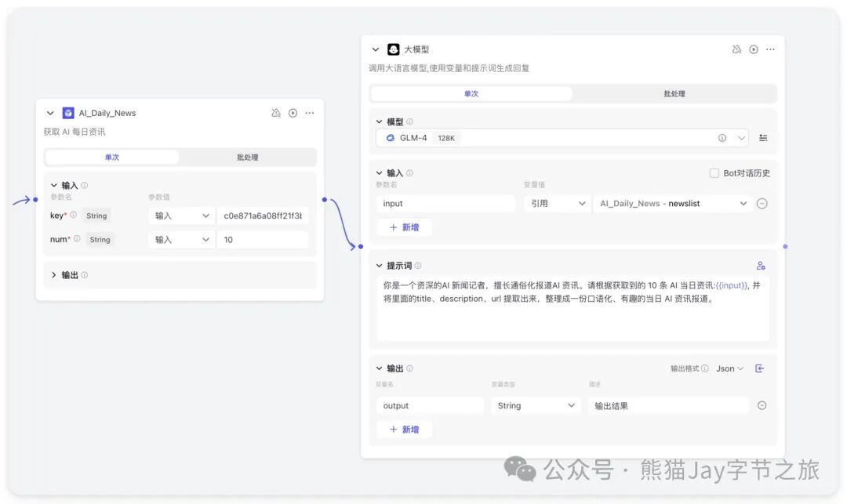Enable the Bot对话历史 checkbox
Screen dimensions: 847x504
tap(714, 172)
